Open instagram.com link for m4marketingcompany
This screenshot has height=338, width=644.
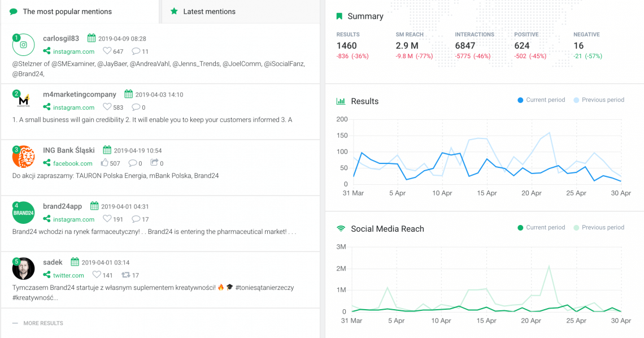pyautogui.click(x=73, y=107)
